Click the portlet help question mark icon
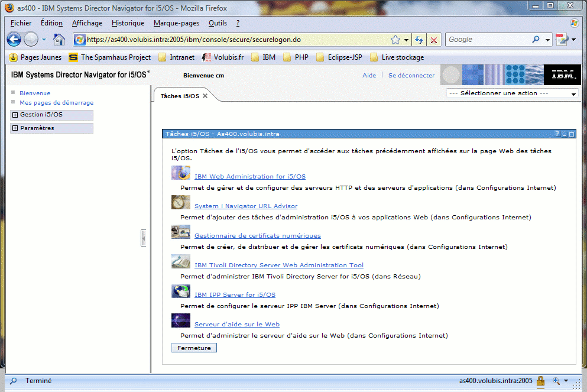This screenshot has height=392, width=587. (x=557, y=134)
